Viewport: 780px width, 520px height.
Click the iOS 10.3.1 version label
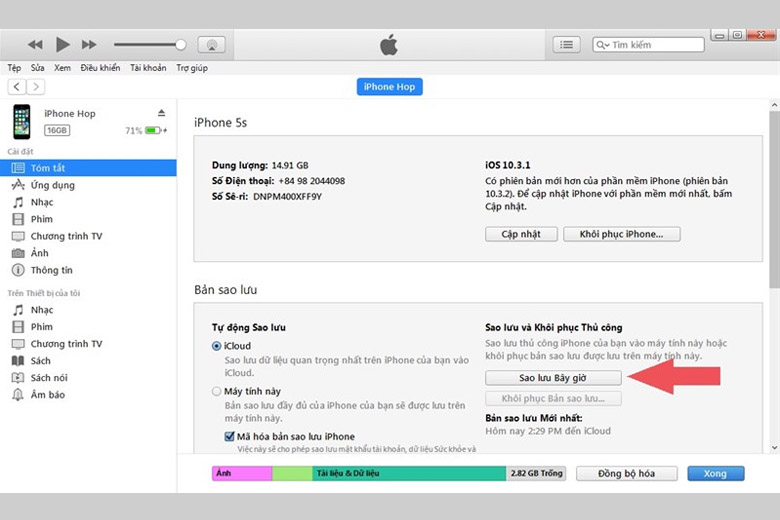(x=508, y=165)
